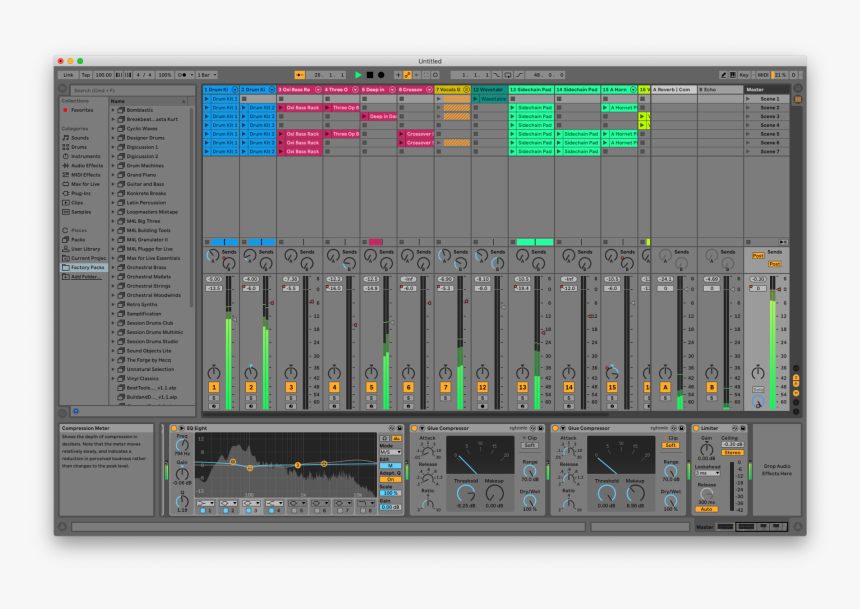This screenshot has height=609, width=860.
Task: Toggle the EQ Eight device activator
Action: [174, 428]
